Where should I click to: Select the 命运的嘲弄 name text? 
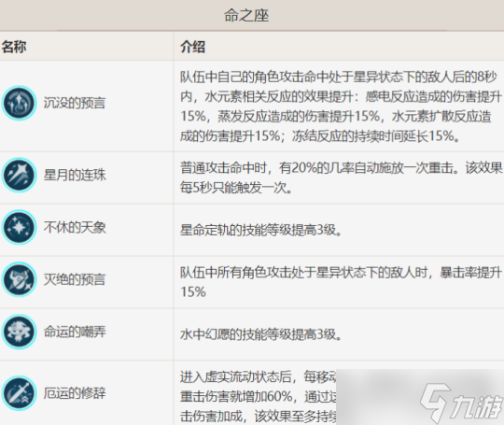(x=75, y=332)
